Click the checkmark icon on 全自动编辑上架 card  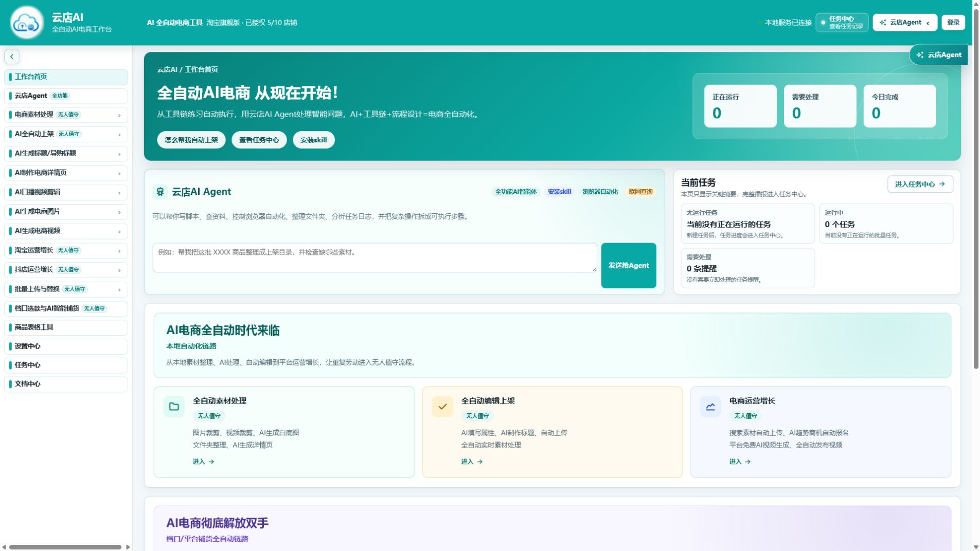click(x=442, y=407)
